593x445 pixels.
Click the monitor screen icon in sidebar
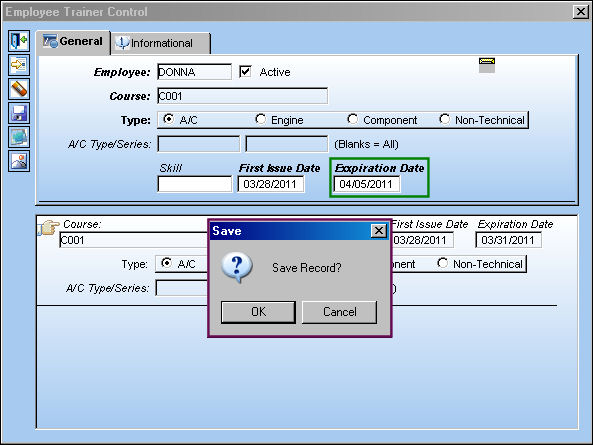(x=19, y=137)
